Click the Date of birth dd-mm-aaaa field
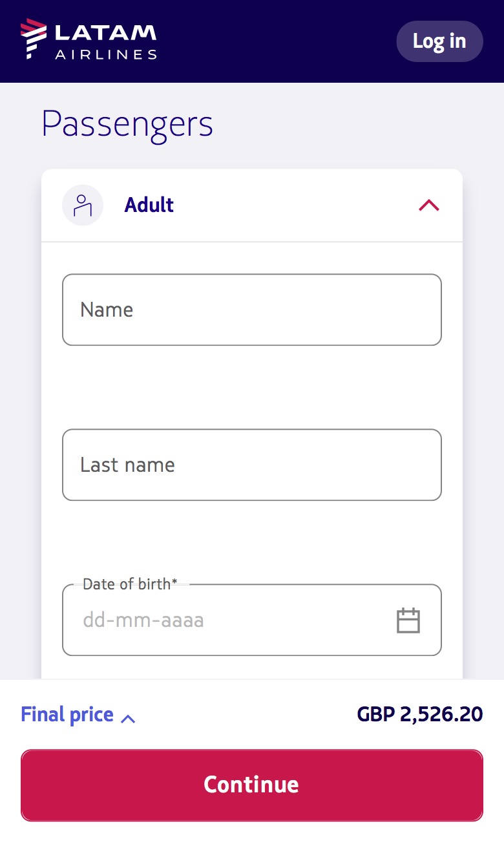This screenshot has width=504, height=857. click(252, 620)
